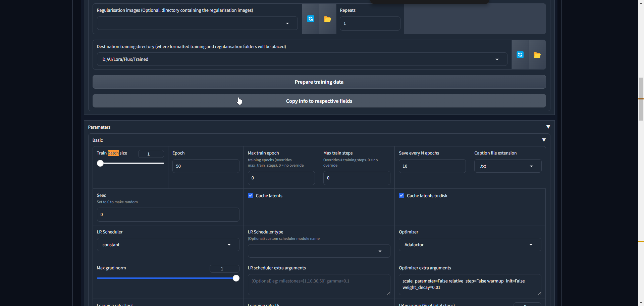The height and width of the screenshot is (306, 644).
Task: Disable Cache latents to disk checkbox
Action: point(401,195)
